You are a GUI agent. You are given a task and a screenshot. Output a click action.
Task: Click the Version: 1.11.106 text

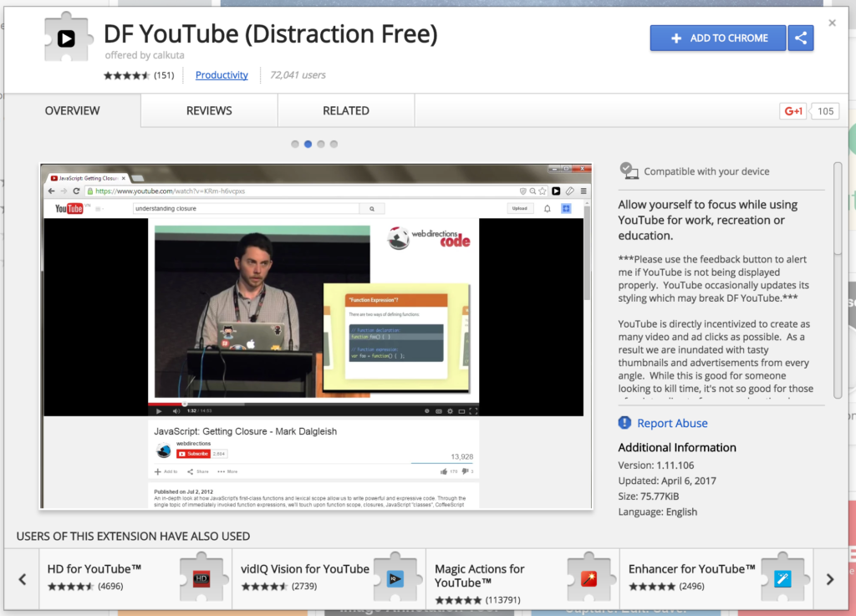[655, 466]
